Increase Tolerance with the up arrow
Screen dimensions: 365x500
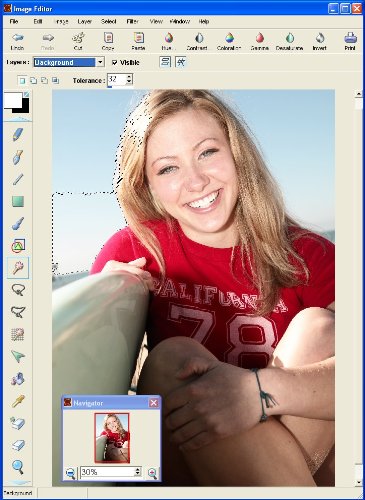[x=129, y=77]
